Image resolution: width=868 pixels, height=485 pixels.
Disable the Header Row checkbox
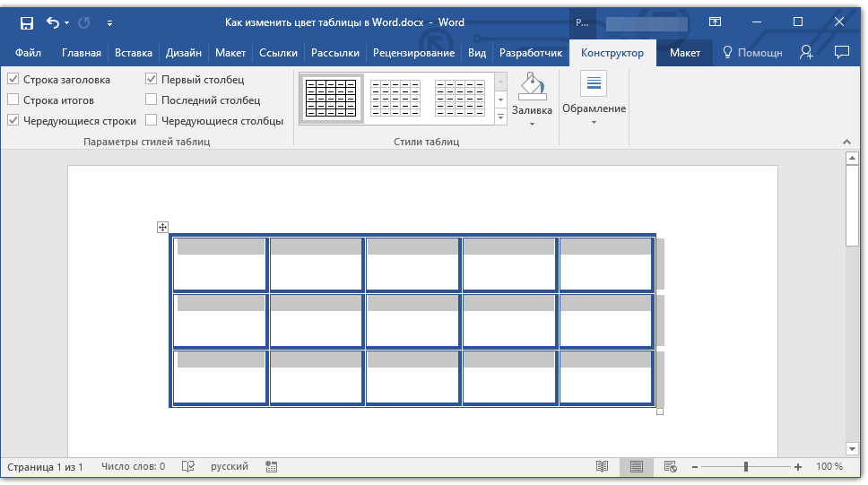click(x=13, y=80)
